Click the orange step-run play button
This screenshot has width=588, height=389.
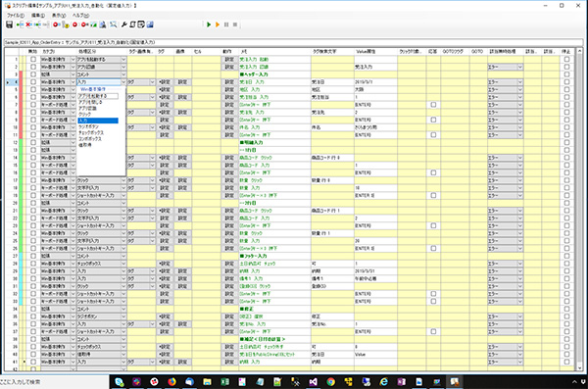[x=218, y=24]
